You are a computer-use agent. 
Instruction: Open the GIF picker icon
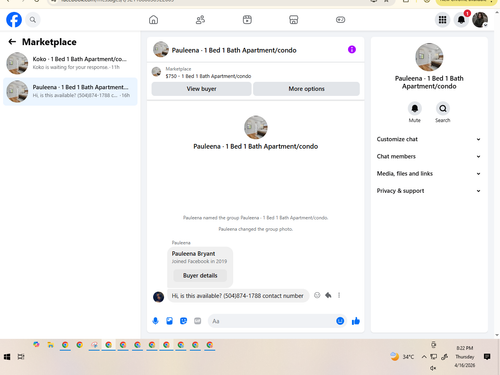pyautogui.click(x=198, y=321)
